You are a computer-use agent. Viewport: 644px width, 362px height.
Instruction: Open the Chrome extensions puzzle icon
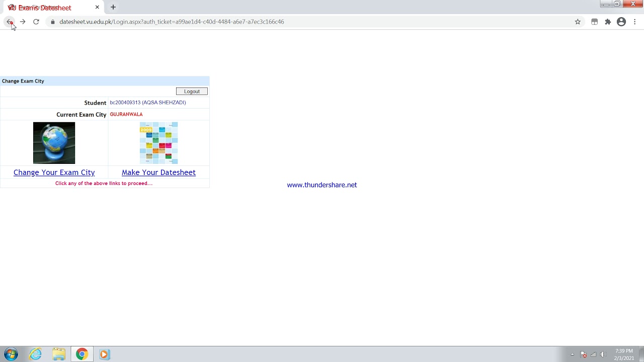click(608, 22)
